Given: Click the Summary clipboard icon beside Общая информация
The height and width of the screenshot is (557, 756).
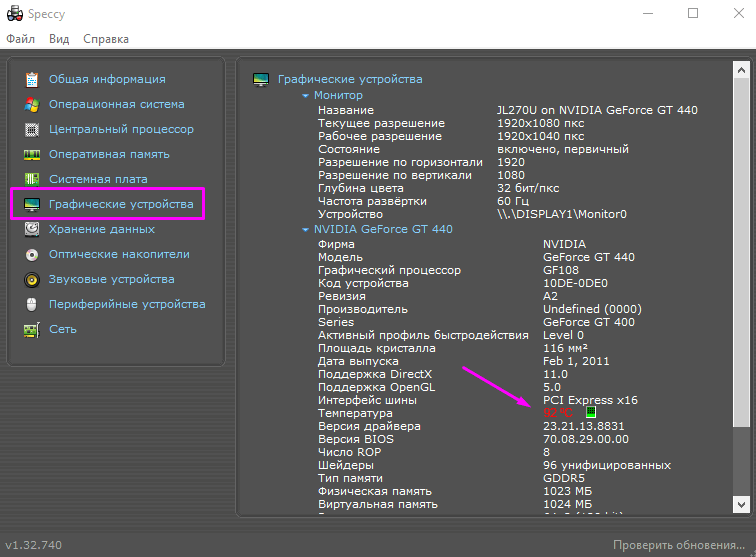Looking at the screenshot, I should [32, 80].
